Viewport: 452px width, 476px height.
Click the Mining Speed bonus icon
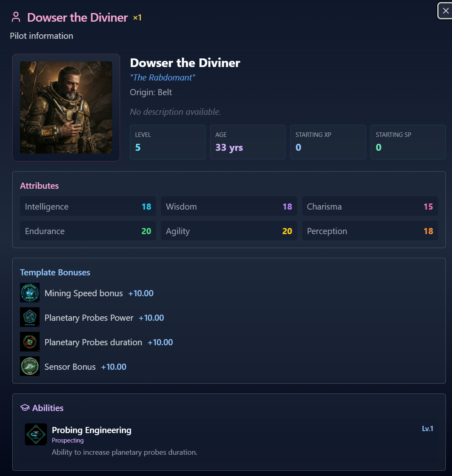[30, 293]
